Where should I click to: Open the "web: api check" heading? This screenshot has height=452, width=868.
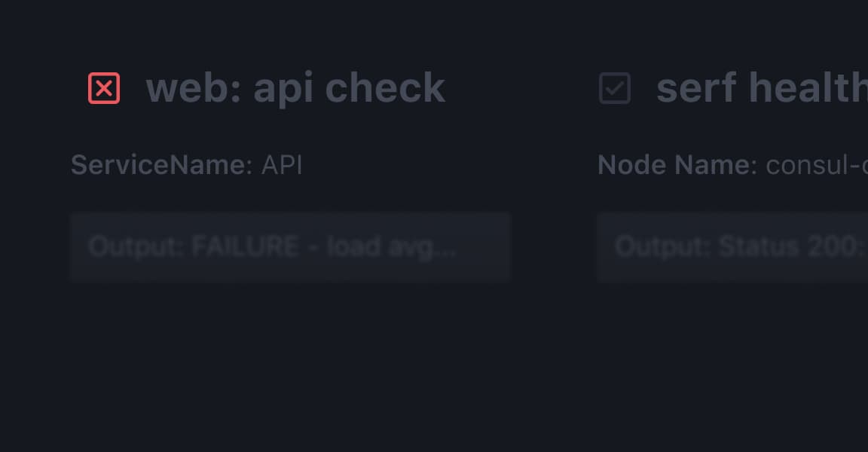pyautogui.click(x=295, y=88)
